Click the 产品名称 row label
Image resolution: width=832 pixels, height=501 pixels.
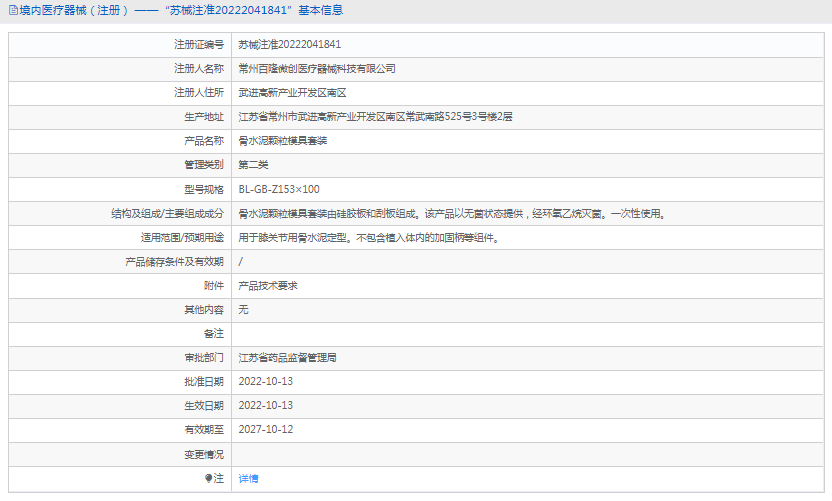[x=204, y=141]
